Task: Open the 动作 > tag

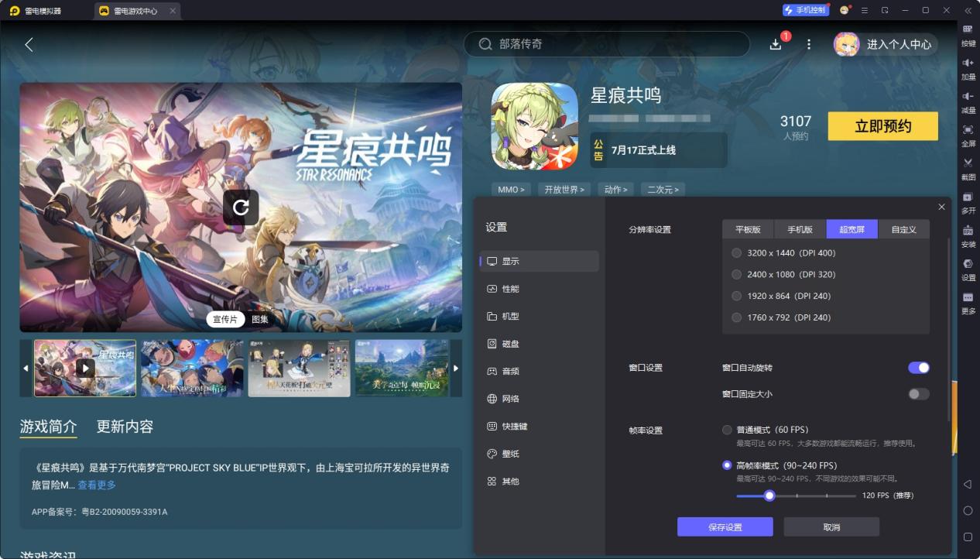Action: pos(616,190)
